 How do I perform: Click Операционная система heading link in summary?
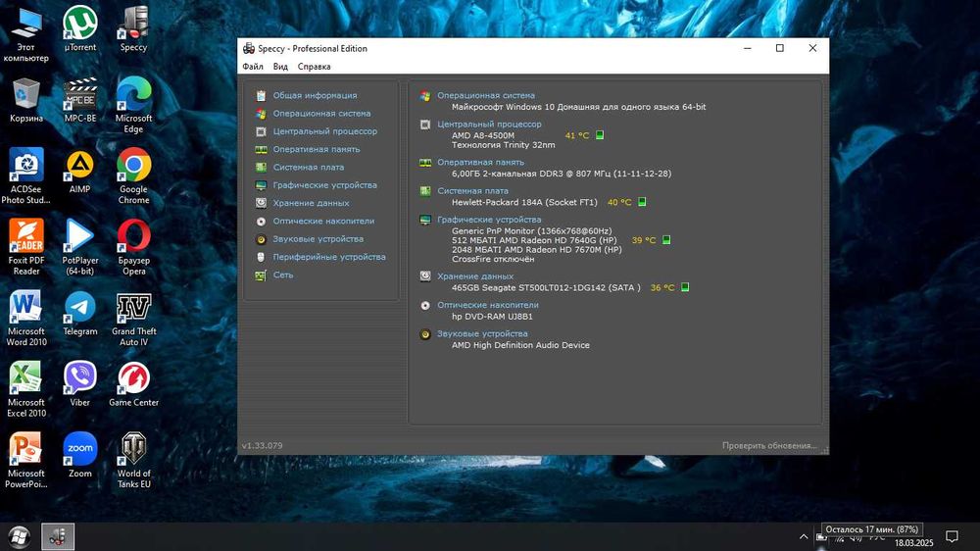pyautogui.click(x=486, y=96)
